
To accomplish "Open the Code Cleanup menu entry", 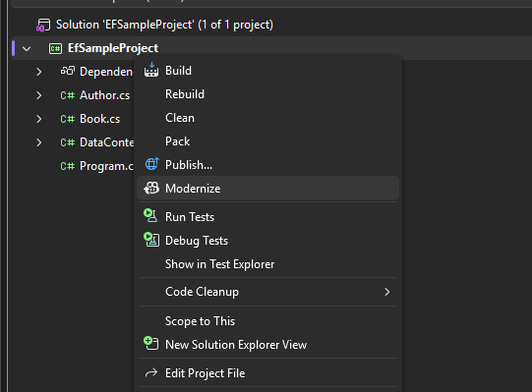I will [267, 292].
